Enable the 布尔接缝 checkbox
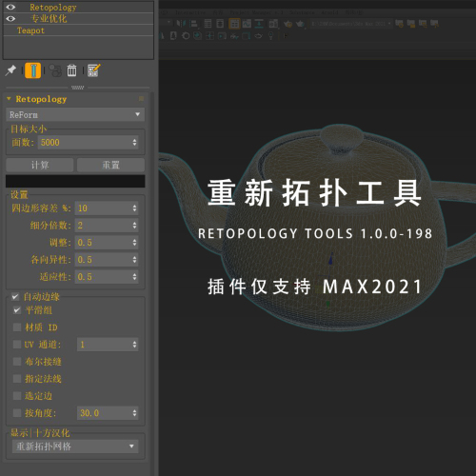The height and width of the screenshot is (476, 476). click(x=17, y=362)
